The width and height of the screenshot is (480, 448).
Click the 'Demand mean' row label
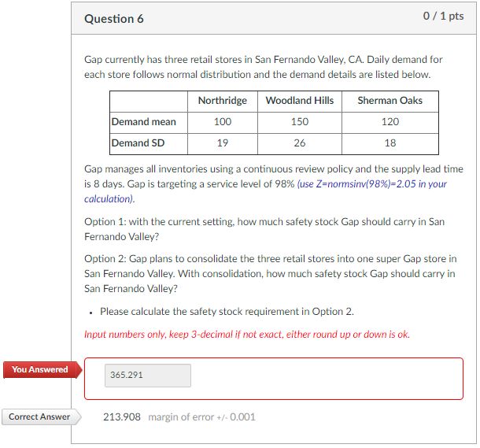[x=144, y=122]
